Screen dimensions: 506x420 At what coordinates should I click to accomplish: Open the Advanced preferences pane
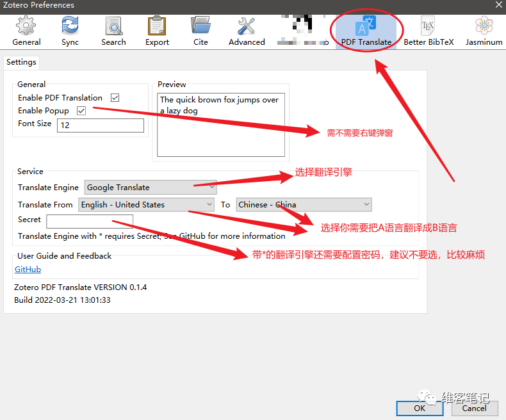(247, 32)
